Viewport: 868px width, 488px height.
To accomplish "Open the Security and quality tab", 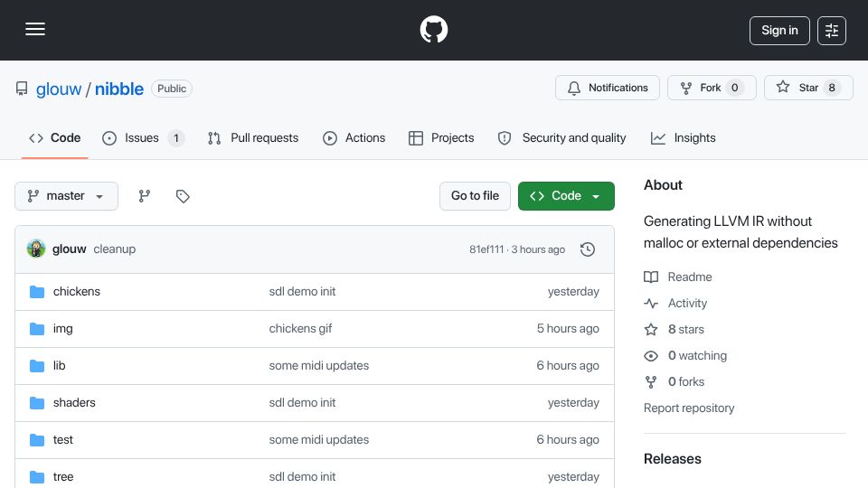I will click(561, 137).
